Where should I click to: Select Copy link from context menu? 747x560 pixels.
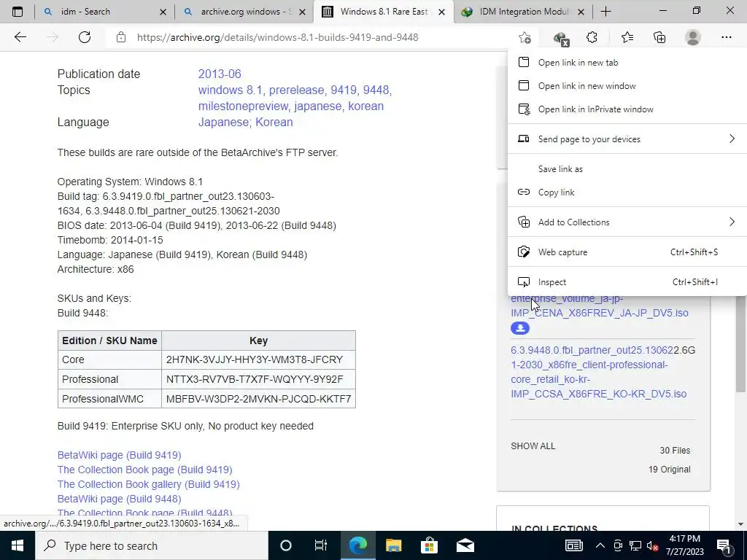click(x=627, y=192)
